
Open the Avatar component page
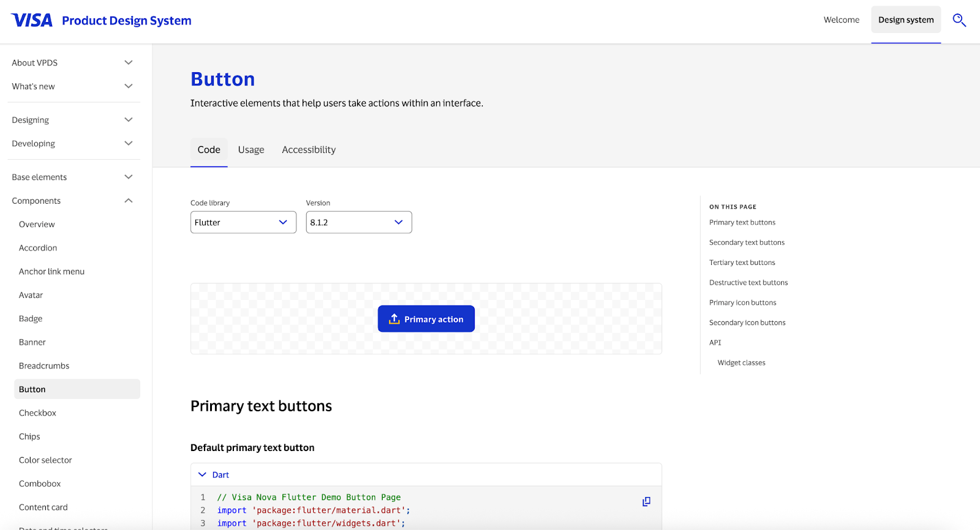coord(31,295)
